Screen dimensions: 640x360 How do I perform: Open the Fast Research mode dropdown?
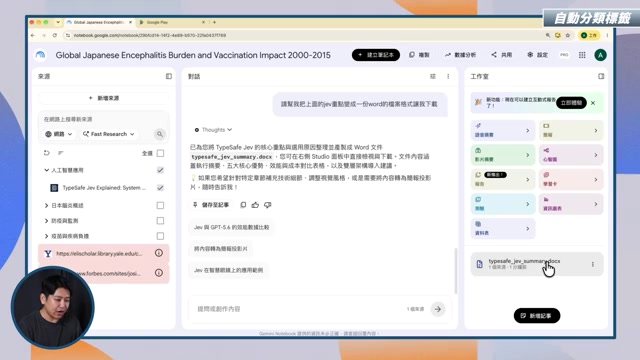[108, 134]
